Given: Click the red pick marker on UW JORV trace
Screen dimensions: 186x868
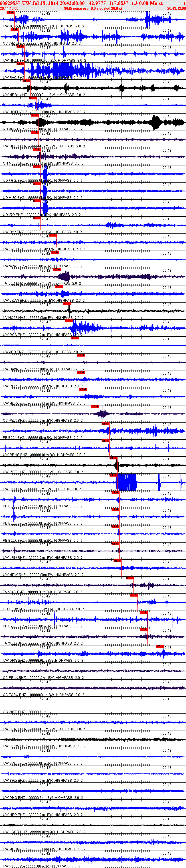Looking at the screenshot, I should (x=11, y=12).
